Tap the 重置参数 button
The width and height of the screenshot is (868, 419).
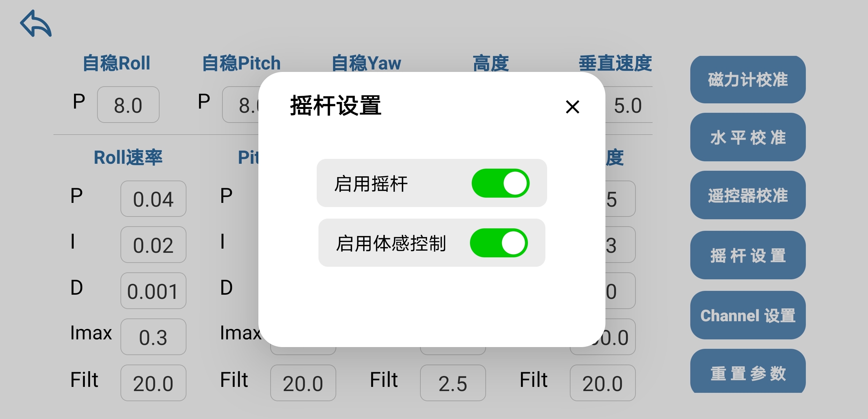(x=748, y=372)
